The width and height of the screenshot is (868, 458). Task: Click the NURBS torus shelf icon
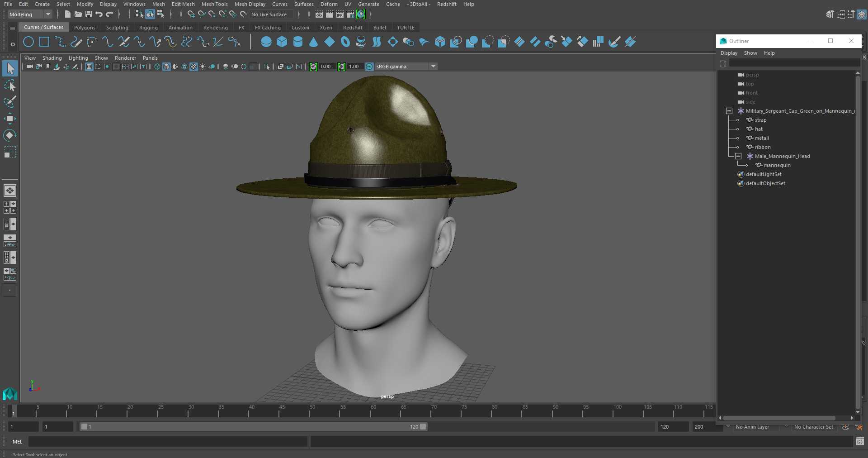(x=345, y=42)
